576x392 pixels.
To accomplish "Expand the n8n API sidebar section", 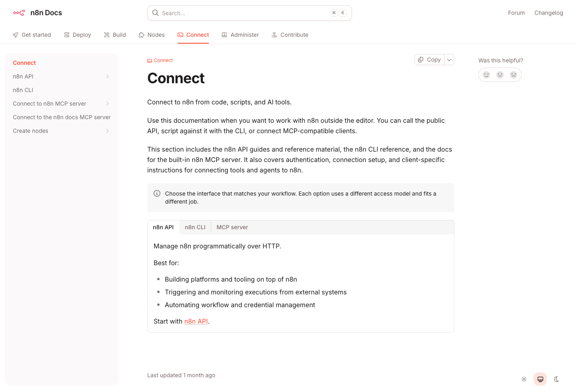I will 108,76.
